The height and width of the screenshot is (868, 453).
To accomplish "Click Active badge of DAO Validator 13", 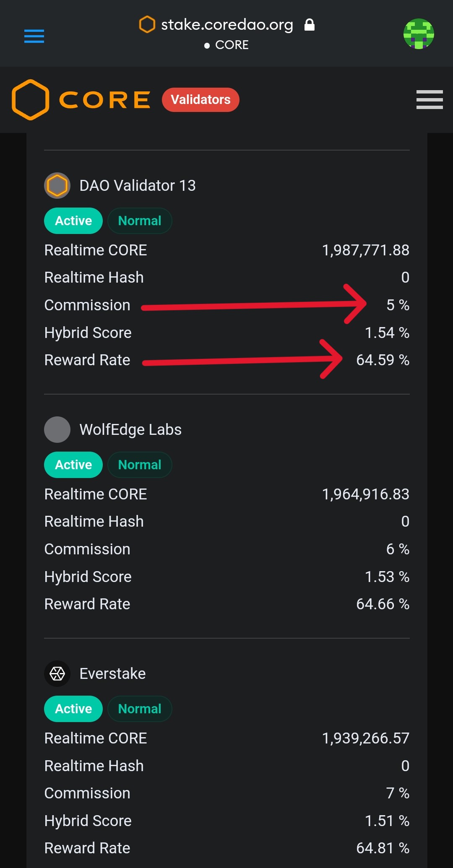I will [73, 221].
